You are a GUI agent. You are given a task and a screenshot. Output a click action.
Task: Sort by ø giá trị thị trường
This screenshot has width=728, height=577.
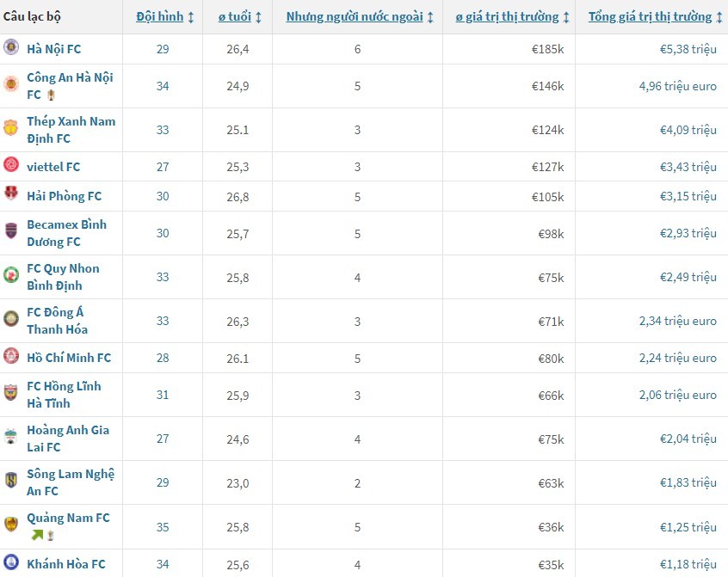tap(511, 17)
